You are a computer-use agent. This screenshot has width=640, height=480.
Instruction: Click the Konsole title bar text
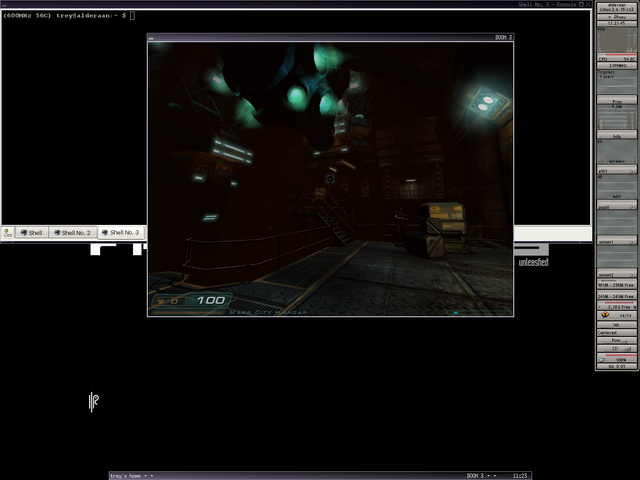click(547, 4)
